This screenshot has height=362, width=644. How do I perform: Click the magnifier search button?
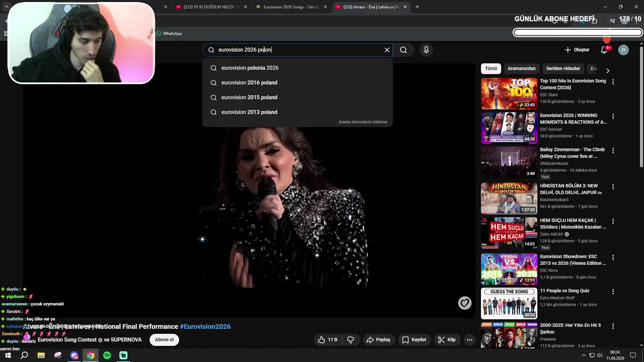pyautogui.click(x=404, y=50)
